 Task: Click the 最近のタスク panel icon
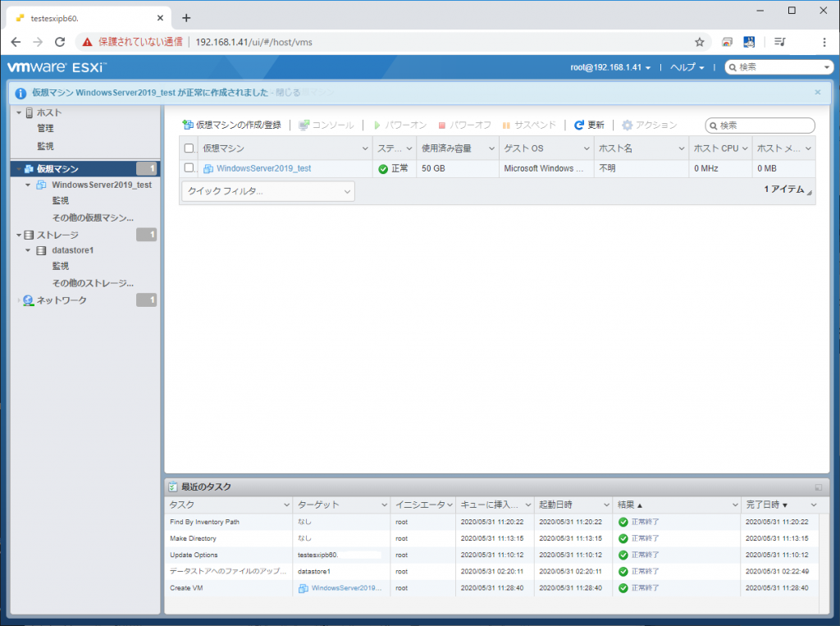pyautogui.click(x=172, y=487)
